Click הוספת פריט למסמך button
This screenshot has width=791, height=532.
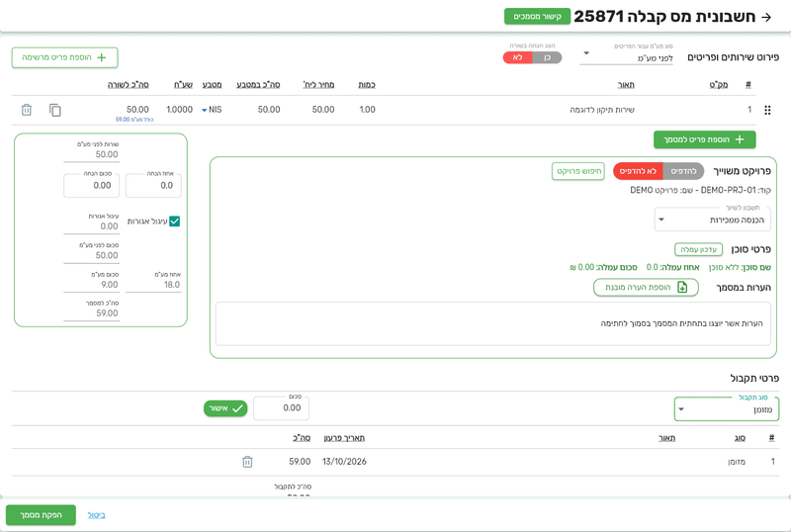pos(704,139)
